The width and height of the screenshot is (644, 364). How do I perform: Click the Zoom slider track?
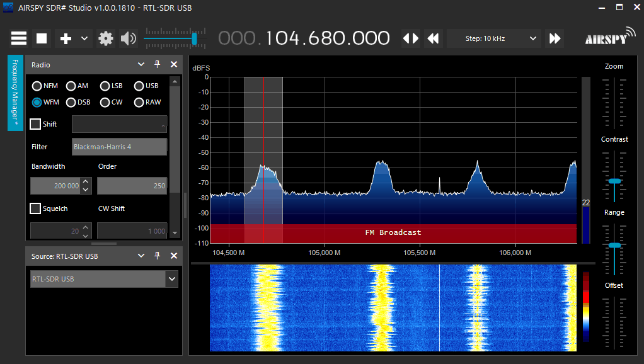[x=614, y=103]
